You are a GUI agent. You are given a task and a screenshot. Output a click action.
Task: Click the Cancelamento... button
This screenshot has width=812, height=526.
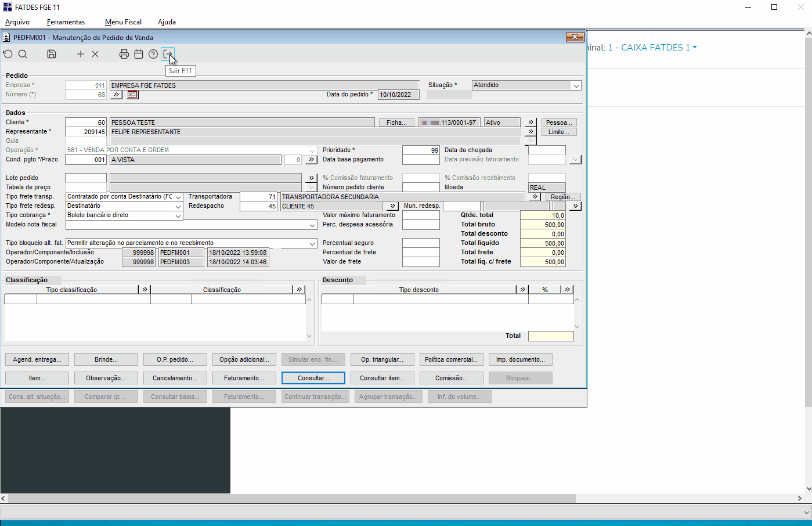point(175,378)
